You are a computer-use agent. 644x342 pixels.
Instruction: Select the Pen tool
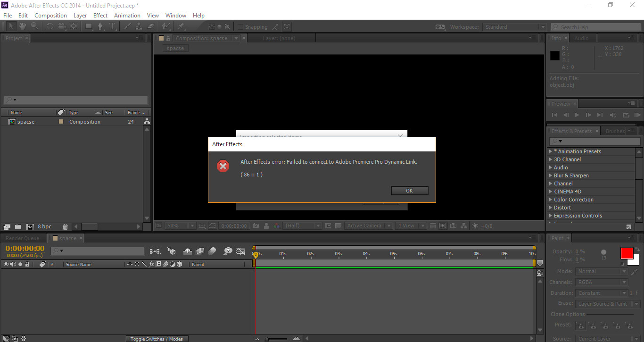tap(100, 26)
